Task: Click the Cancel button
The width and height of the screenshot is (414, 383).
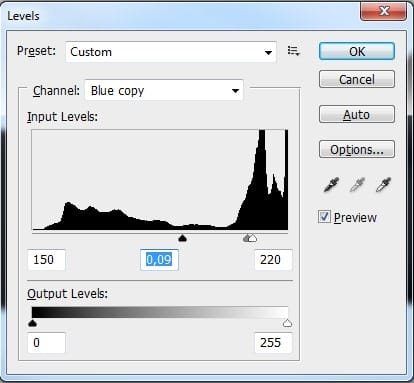Action: coord(357,79)
